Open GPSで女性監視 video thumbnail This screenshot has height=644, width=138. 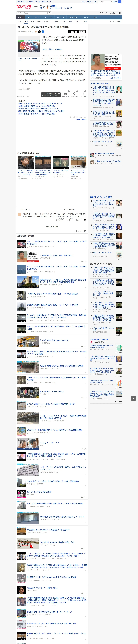[x=61, y=163]
